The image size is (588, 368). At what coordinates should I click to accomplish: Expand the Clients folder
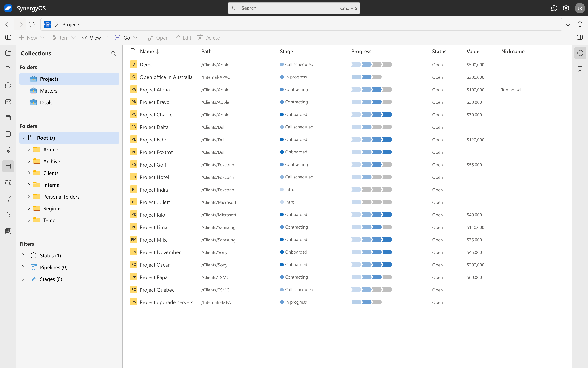pos(29,173)
